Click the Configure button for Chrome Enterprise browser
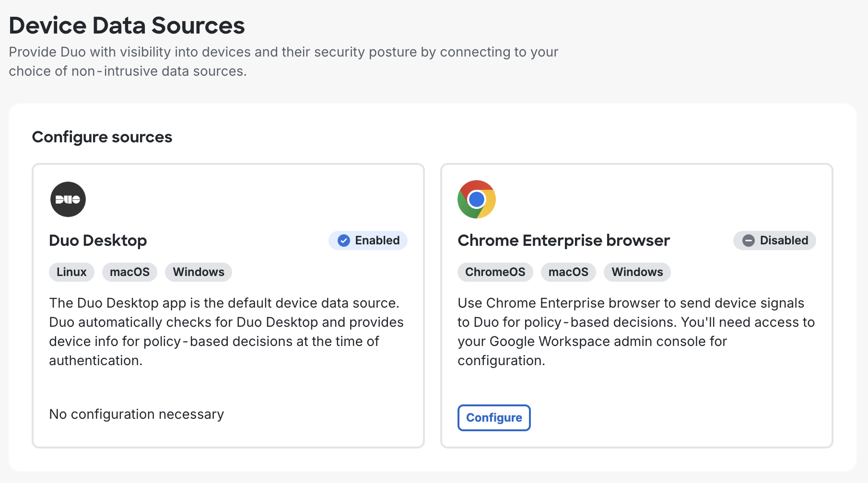The width and height of the screenshot is (868, 483). coord(494,417)
